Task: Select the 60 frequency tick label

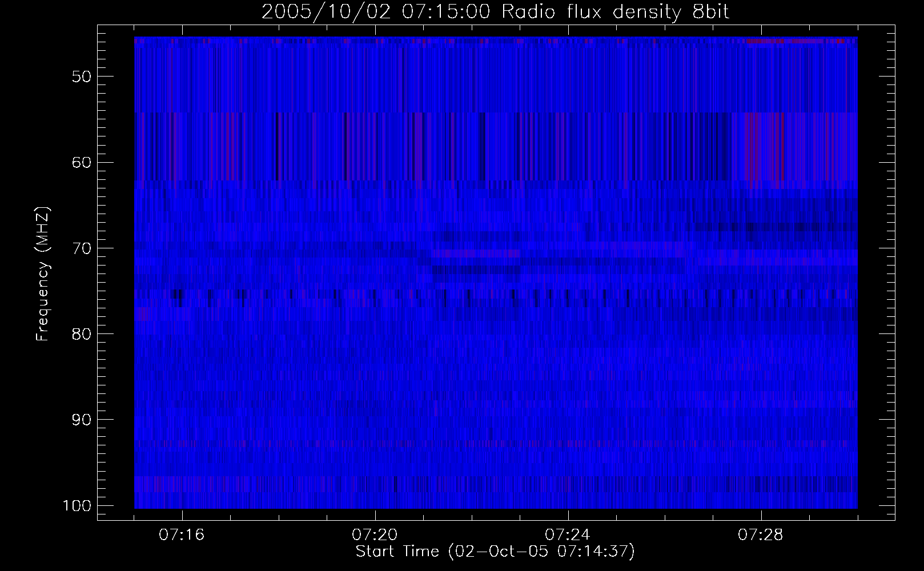Action: pos(82,162)
